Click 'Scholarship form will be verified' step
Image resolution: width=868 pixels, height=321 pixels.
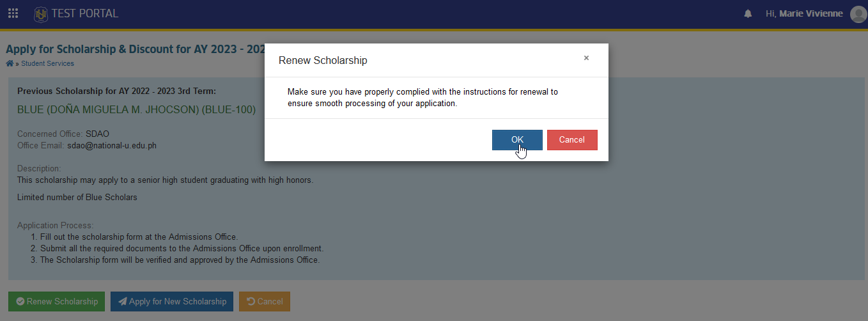tap(180, 260)
